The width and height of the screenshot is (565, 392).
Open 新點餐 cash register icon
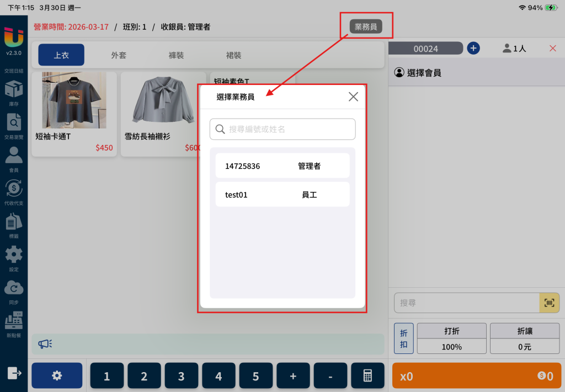[x=14, y=320]
